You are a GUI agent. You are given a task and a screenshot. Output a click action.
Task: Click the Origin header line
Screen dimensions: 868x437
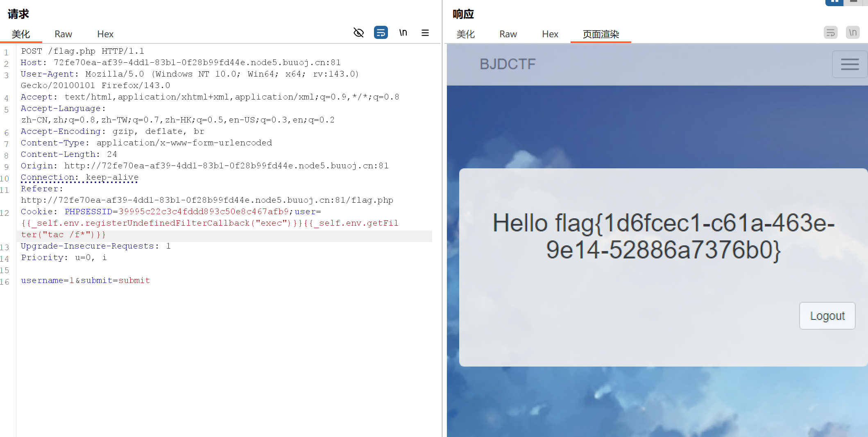pyautogui.click(x=205, y=166)
